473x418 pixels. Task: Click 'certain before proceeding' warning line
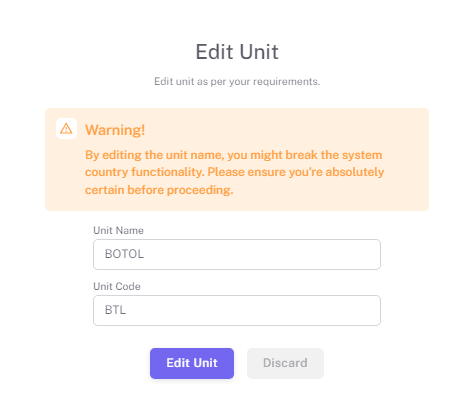tap(159, 190)
